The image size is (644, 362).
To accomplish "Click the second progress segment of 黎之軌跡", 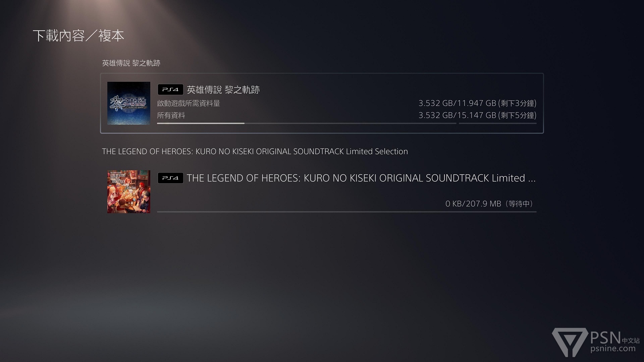I will pos(498,123).
